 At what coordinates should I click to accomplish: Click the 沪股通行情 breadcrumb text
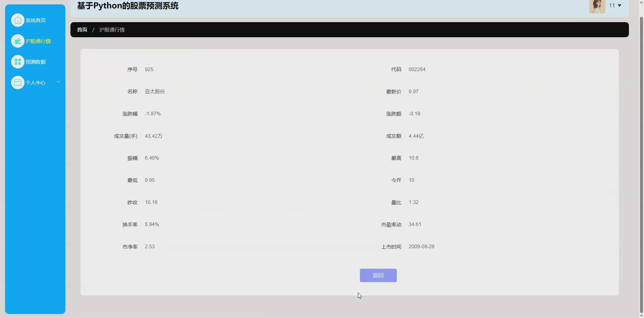[112, 30]
